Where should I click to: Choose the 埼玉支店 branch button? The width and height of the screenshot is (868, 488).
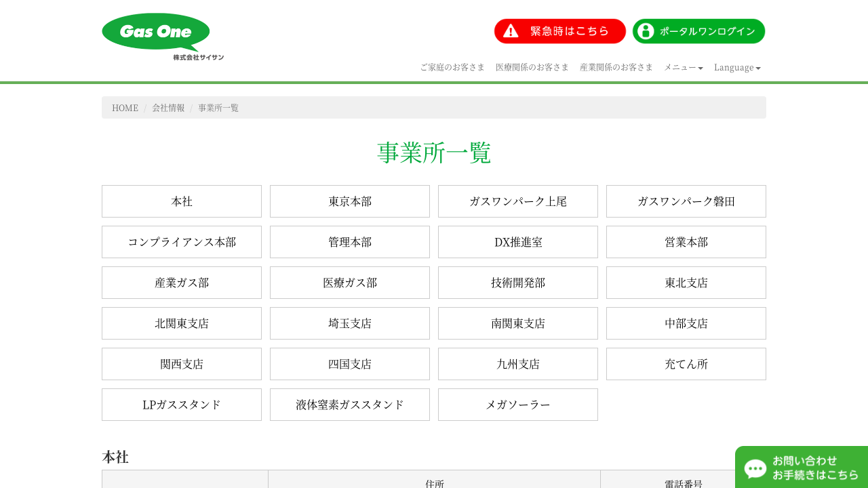pyautogui.click(x=350, y=323)
